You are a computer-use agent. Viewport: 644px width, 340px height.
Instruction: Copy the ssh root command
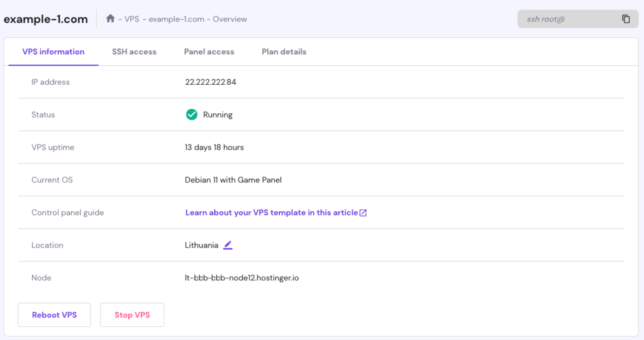click(x=626, y=19)
